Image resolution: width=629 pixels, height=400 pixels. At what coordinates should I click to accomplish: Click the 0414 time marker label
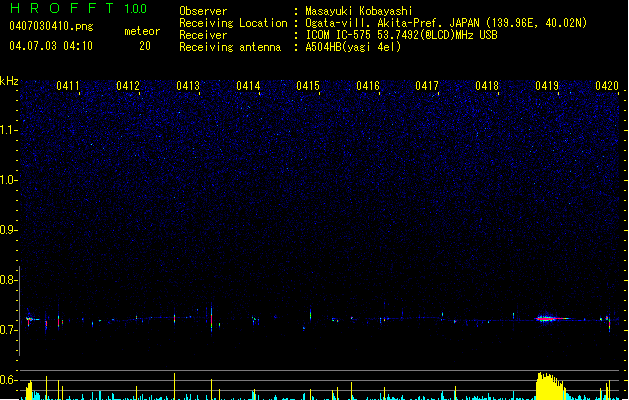pos(248,86)
